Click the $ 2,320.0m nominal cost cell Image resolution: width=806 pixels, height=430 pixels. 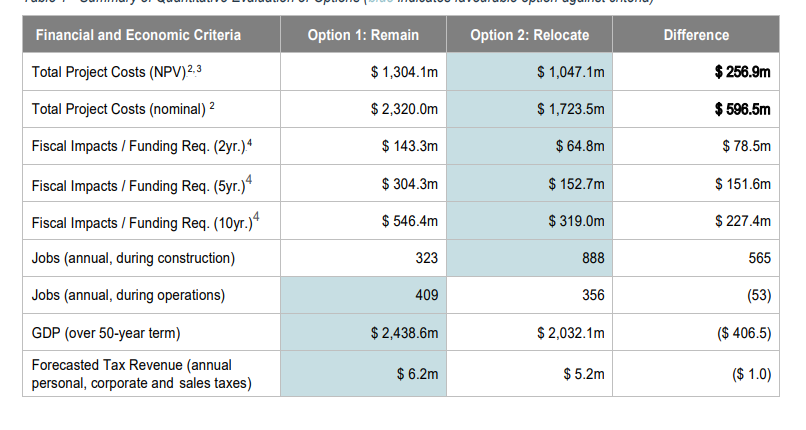coord(404,109)
